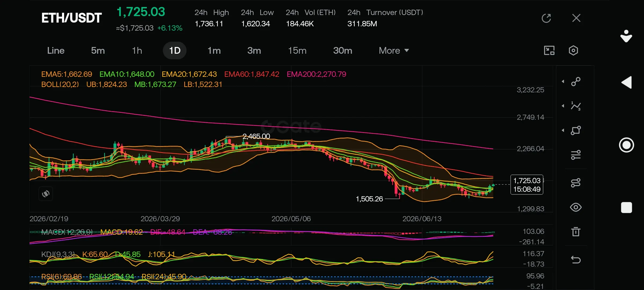The height and width of the screenshot is (290, 644).
Task: Tap the Android recent apps square
Action: point(627,208)
